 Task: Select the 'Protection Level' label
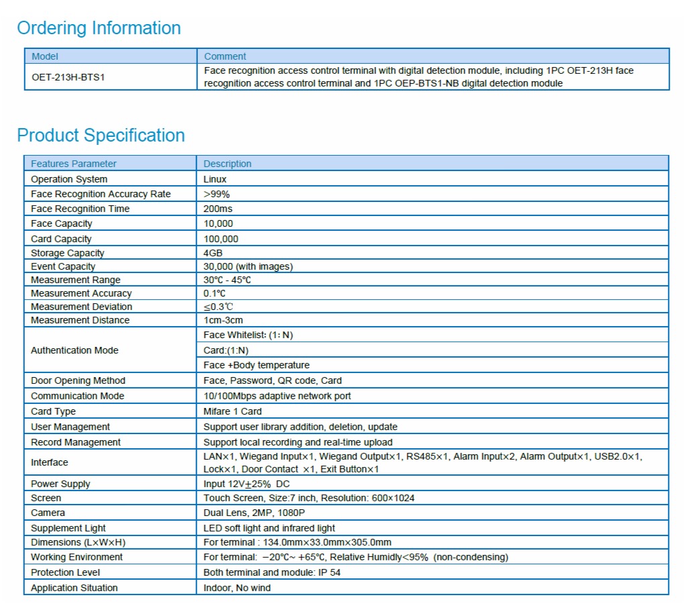click(x=65, y=572)
